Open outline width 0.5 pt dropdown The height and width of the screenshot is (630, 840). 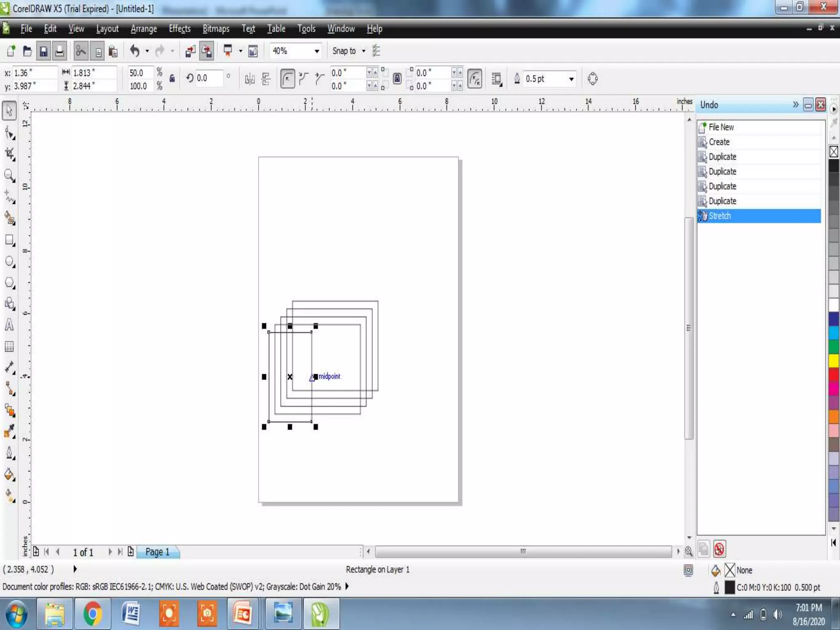[571, 79]
